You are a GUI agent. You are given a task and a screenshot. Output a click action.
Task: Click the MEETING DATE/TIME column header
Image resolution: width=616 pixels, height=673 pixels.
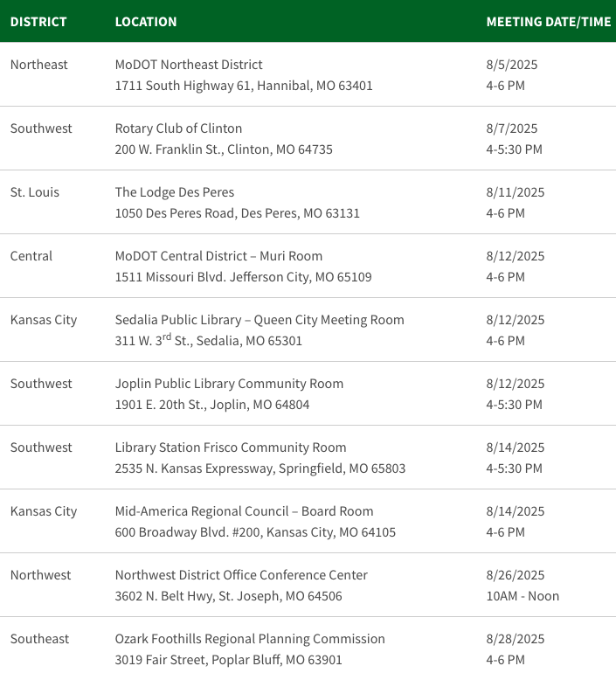point(548,22)
